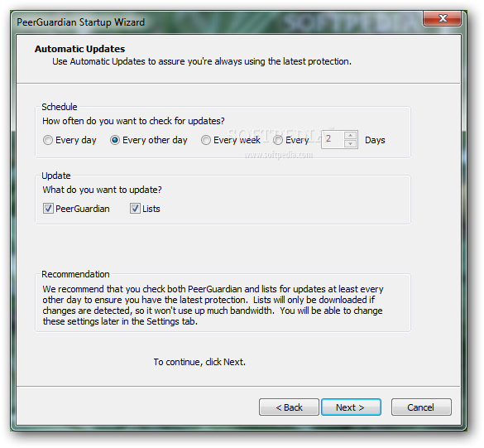Close the PeerGuardian Startup Wizard window

coord(443,18)
